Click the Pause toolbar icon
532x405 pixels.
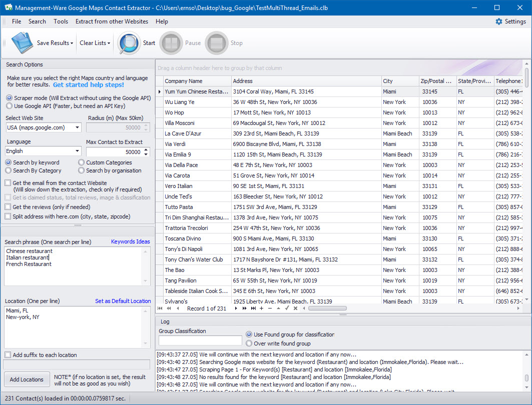[171, 43]
